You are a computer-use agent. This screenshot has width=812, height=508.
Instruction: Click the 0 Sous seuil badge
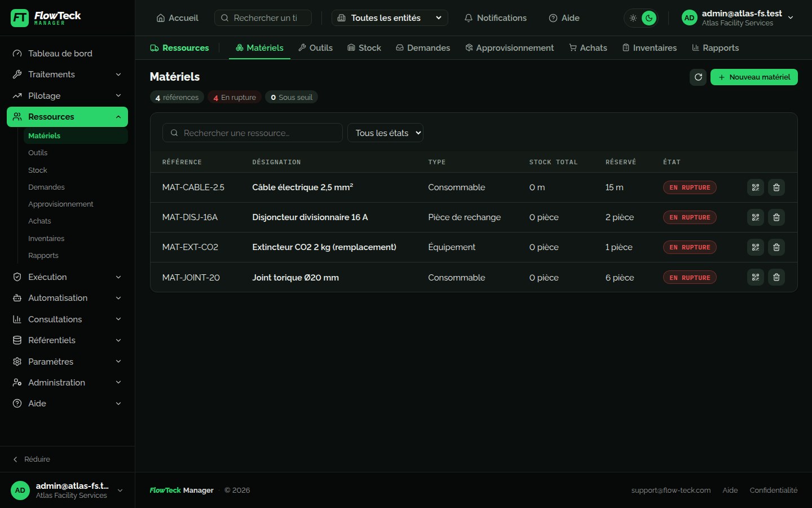(292, 98)
